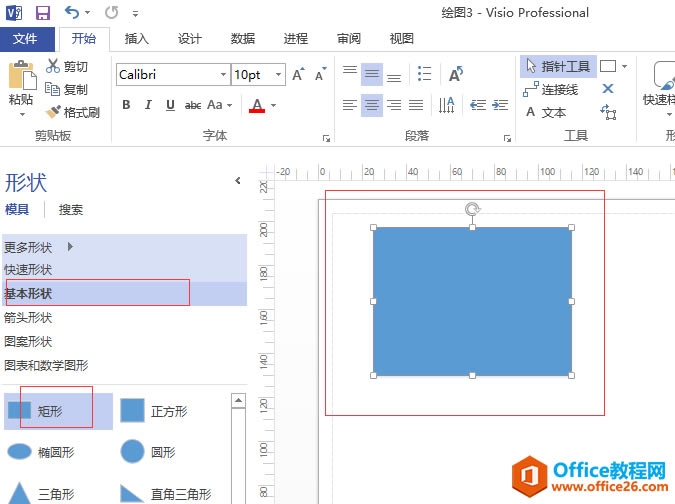Image resolution: width=675 pixels, height=504 pixels.
Task: Open the Customize Quick Access Toolbar arrow
Action: pyautogui.click(x=135, y=14)
